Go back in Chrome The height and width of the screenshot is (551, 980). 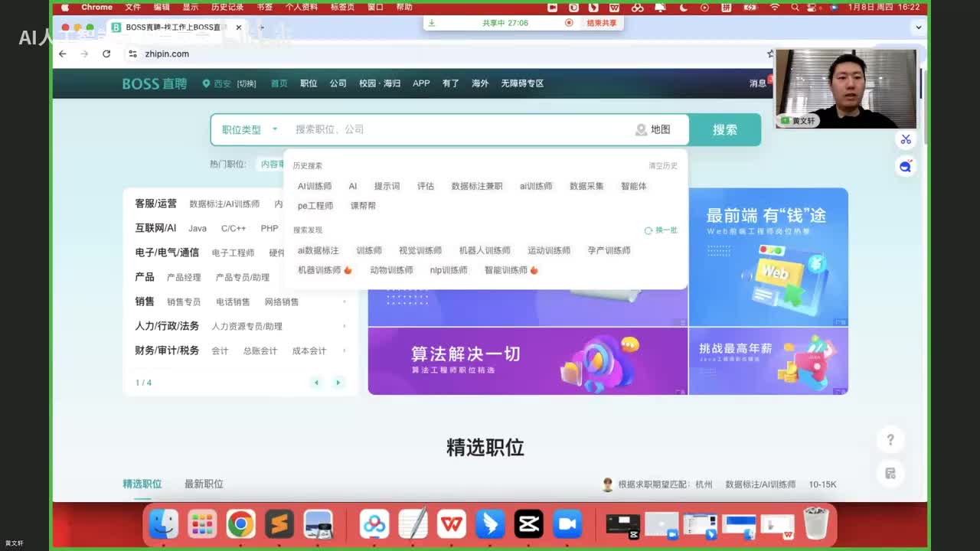point(63,54)
